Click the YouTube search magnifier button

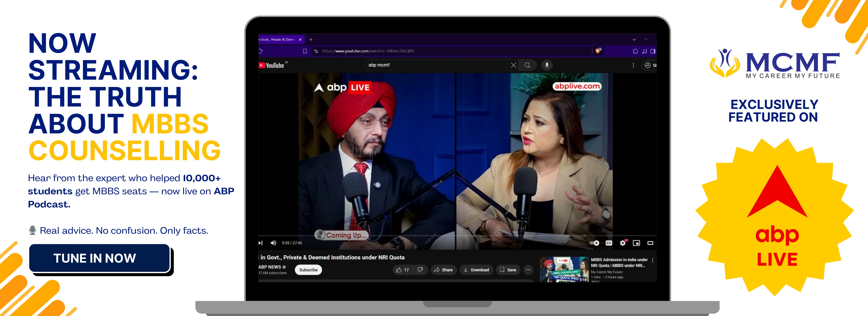pyautogui.click(x=527, y=65)
